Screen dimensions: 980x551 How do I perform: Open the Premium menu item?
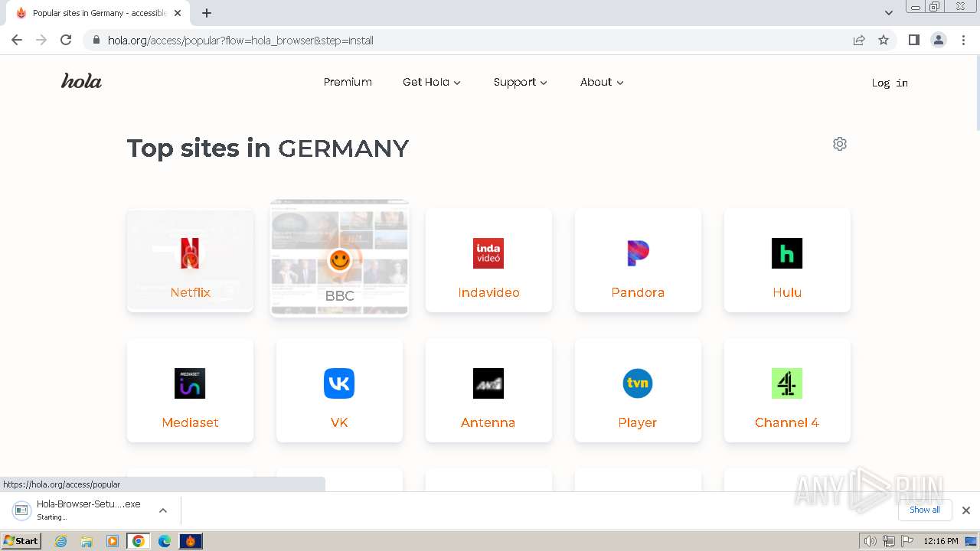coord(348,82)
